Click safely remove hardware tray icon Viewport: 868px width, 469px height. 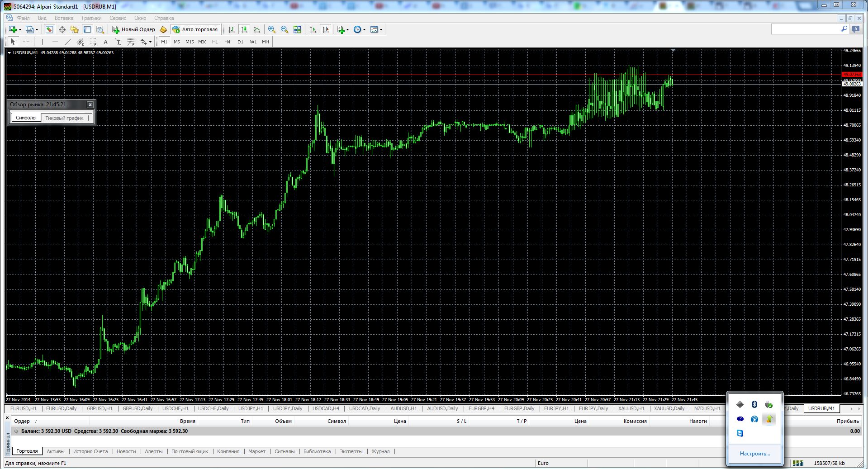tap(769, 404)
